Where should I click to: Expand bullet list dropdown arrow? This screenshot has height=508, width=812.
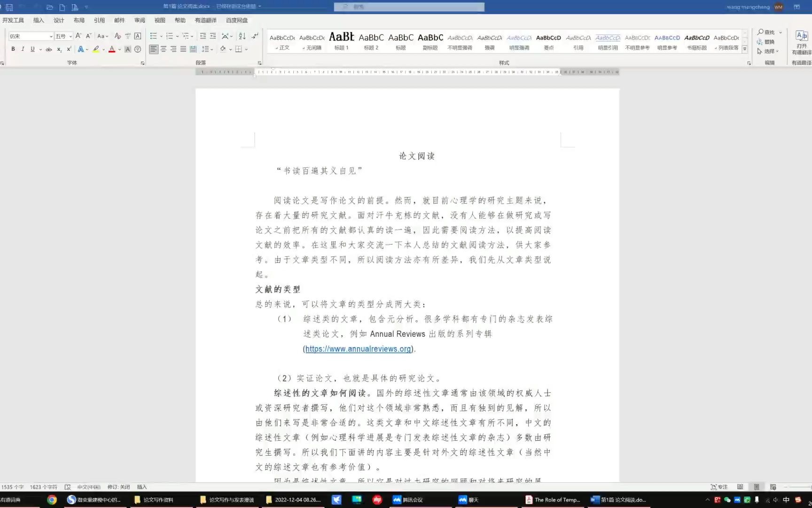161,36
